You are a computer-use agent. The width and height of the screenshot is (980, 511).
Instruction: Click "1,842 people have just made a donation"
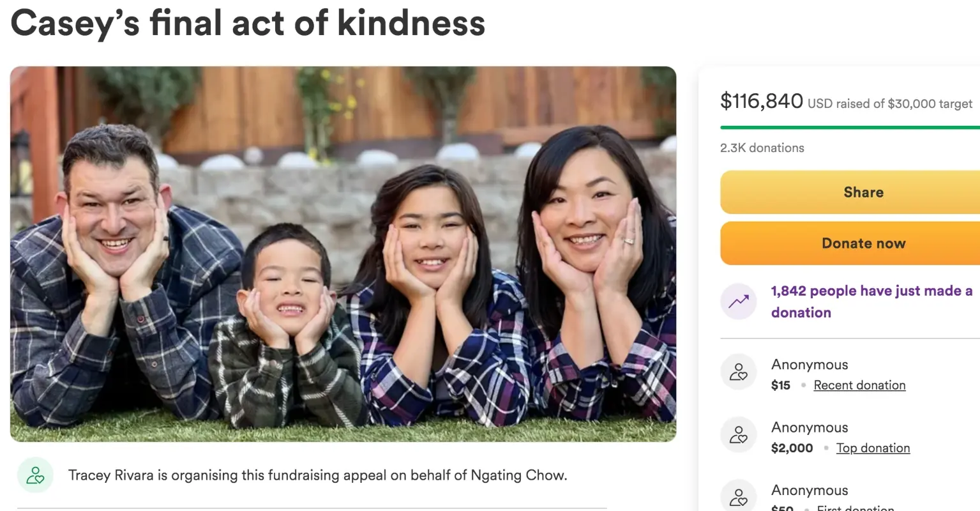[x=871, y=301]
